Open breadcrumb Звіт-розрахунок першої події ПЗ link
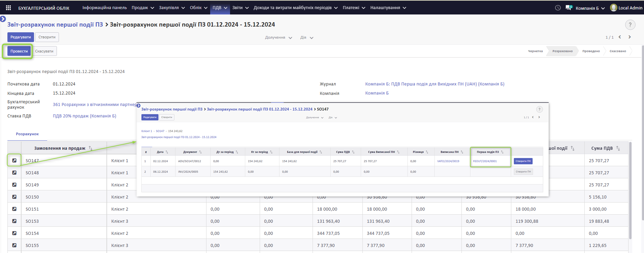The image size is (644, 253). [55, 25]
